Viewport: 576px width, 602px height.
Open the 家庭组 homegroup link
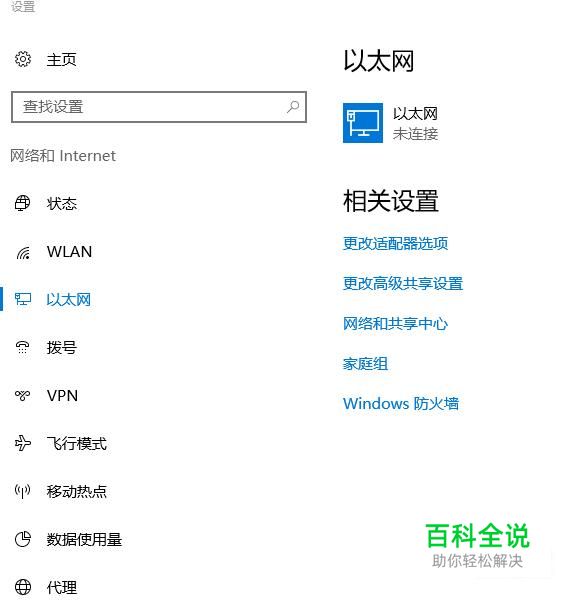pyautogui.click(x=366, y=364)
